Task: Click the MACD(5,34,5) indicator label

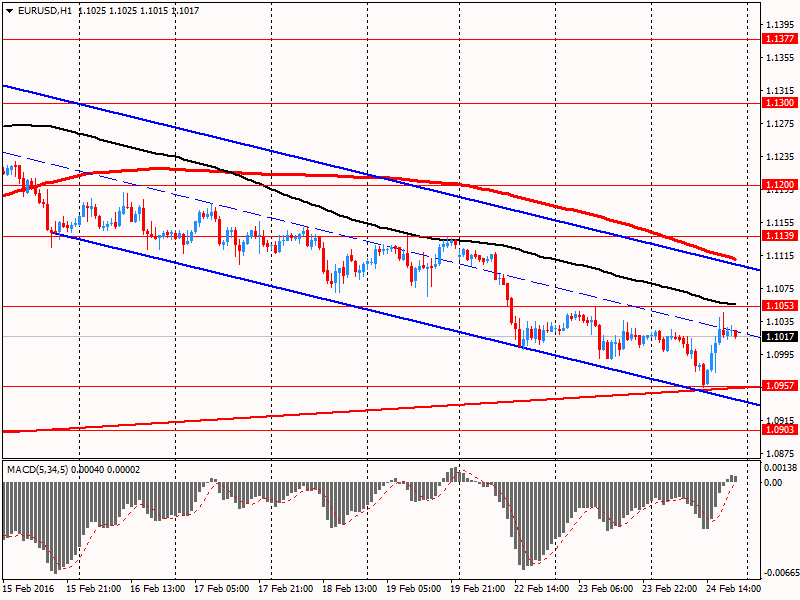Action: pyautogui.click(x=37, y=469)
